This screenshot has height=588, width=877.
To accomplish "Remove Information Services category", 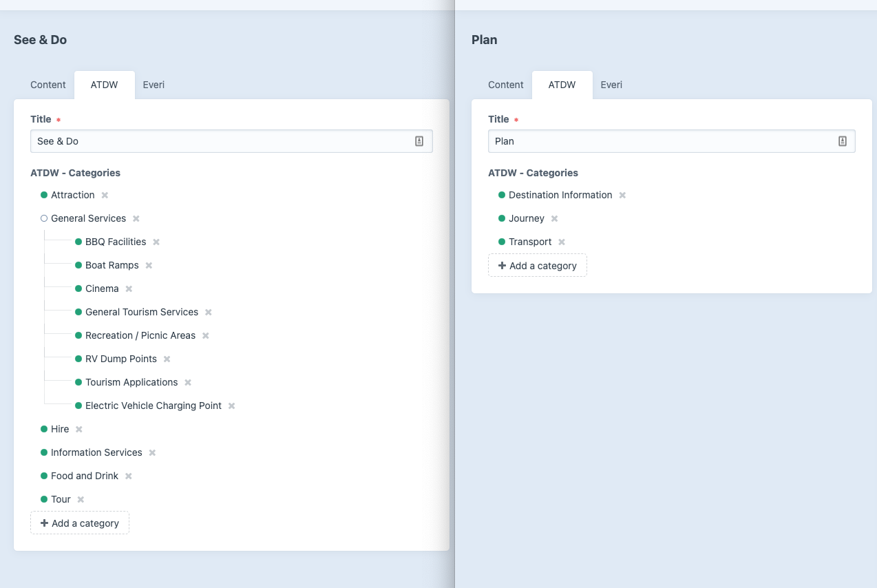I will (153, 453).
